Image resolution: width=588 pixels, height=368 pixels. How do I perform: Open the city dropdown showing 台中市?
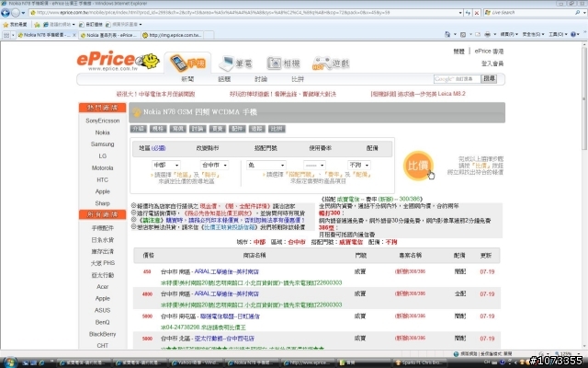214,165
